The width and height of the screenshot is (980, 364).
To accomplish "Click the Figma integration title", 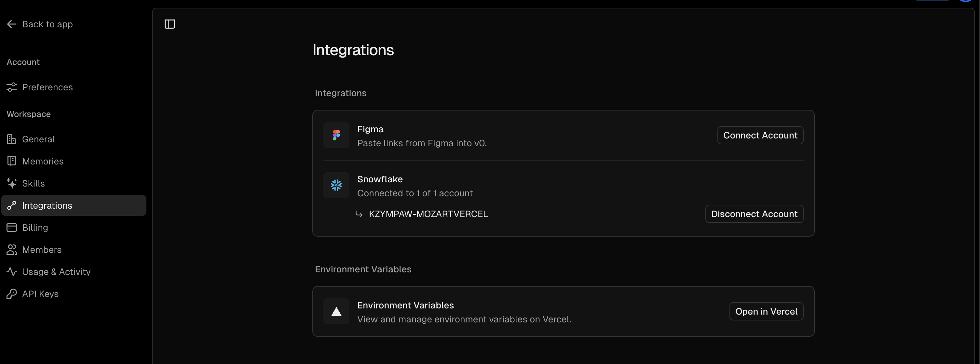I will pyautogui.click(x=370, y=129).
